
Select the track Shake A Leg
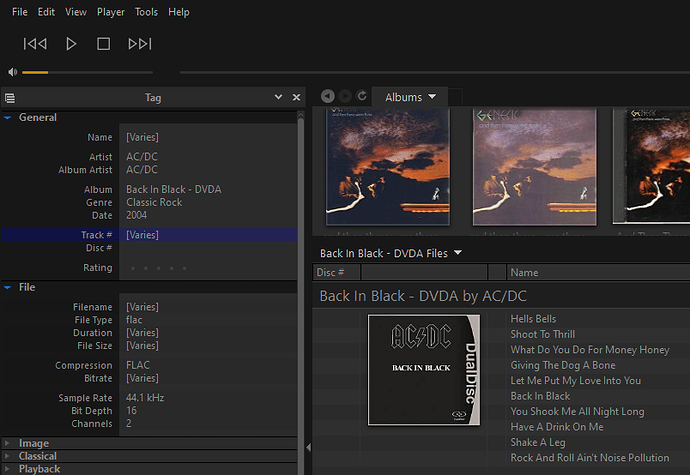pos(538,442)
